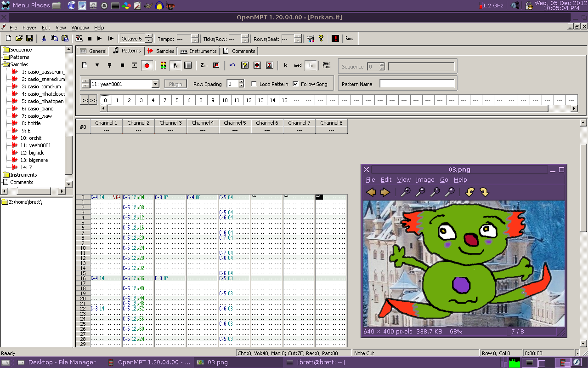Click zoom out magnifier in image viewer

point(420,192)
